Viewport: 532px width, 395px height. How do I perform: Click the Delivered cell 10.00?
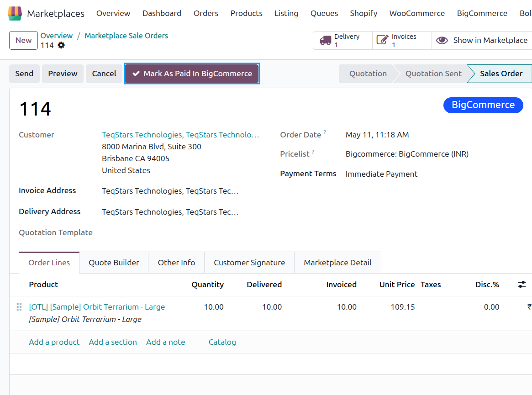coord(272,307)
